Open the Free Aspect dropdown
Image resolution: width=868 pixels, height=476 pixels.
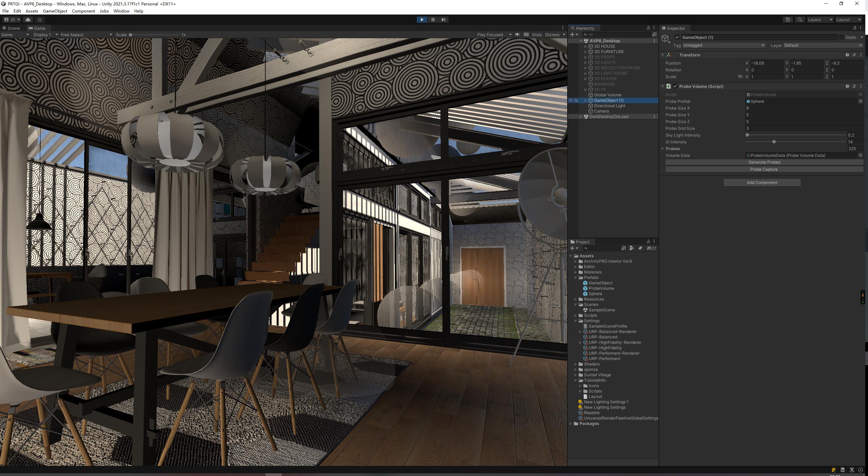pos(86,34)
